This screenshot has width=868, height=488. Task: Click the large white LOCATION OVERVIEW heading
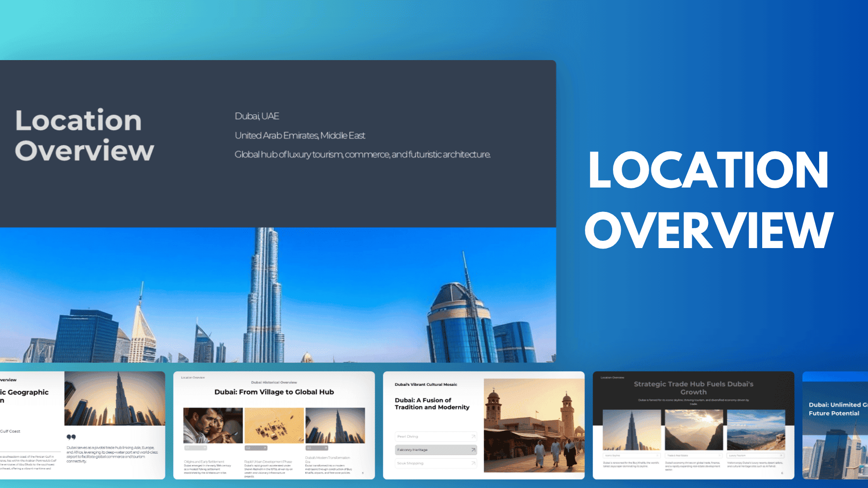point(709,200)
